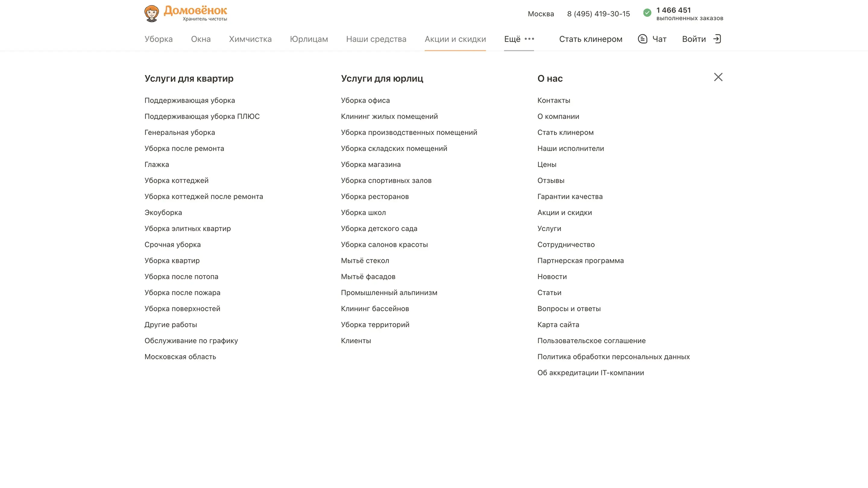Go to Промышленный альпинизм page
The width and height of the screenshot is (868, 488).
pos(389,293)
